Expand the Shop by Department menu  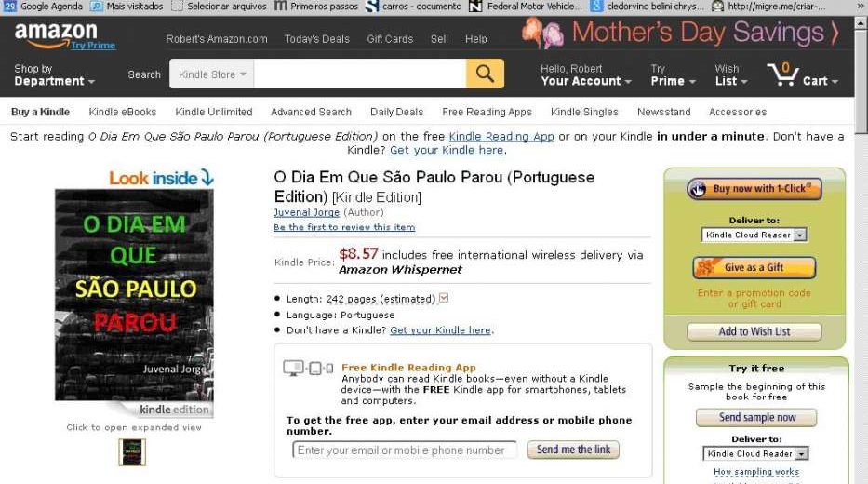click(x=54, y=74)
